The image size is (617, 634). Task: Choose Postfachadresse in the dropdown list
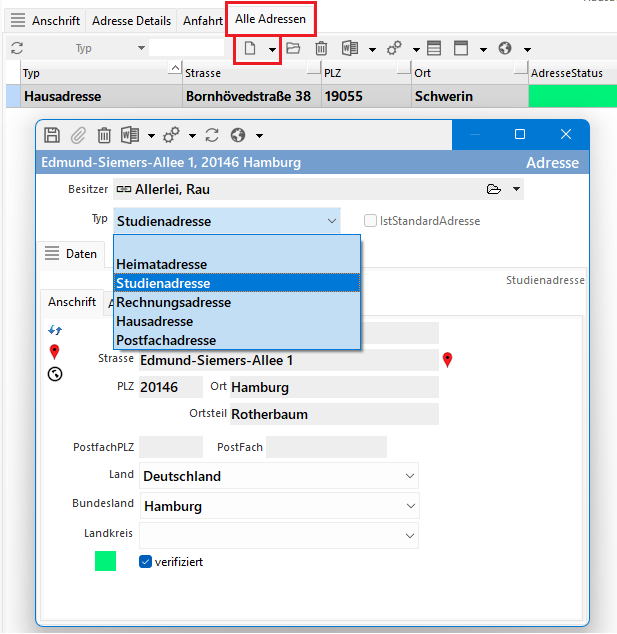point(166,340)
